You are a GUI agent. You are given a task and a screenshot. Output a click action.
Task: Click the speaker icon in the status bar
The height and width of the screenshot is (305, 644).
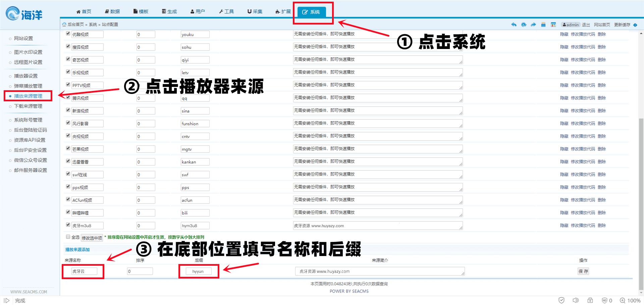(x=576, y=300)
